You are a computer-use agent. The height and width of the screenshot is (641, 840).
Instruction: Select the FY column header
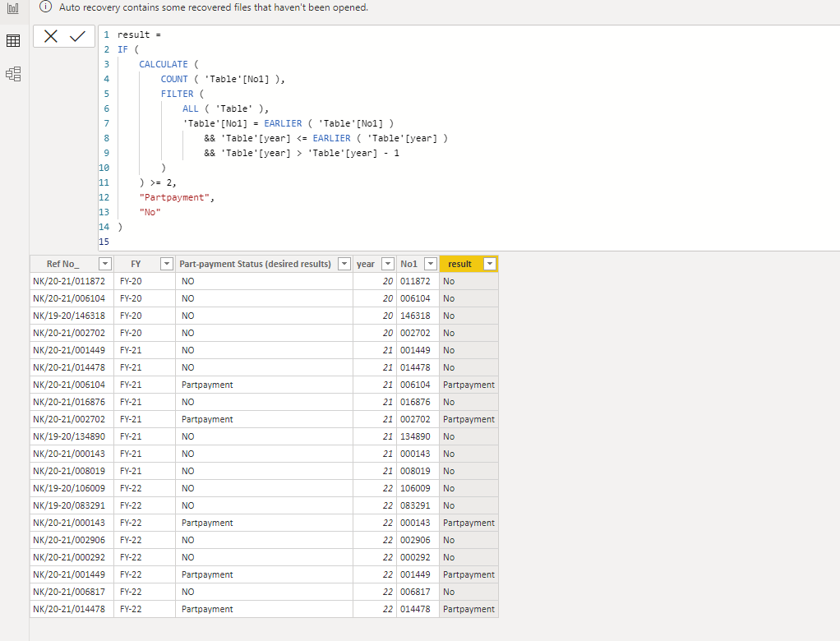145,264
